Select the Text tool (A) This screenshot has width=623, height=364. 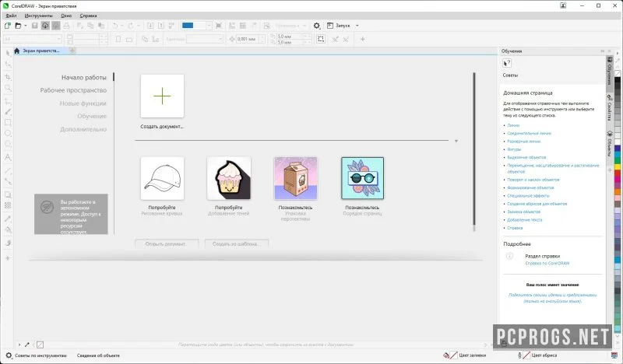(8, 158)
